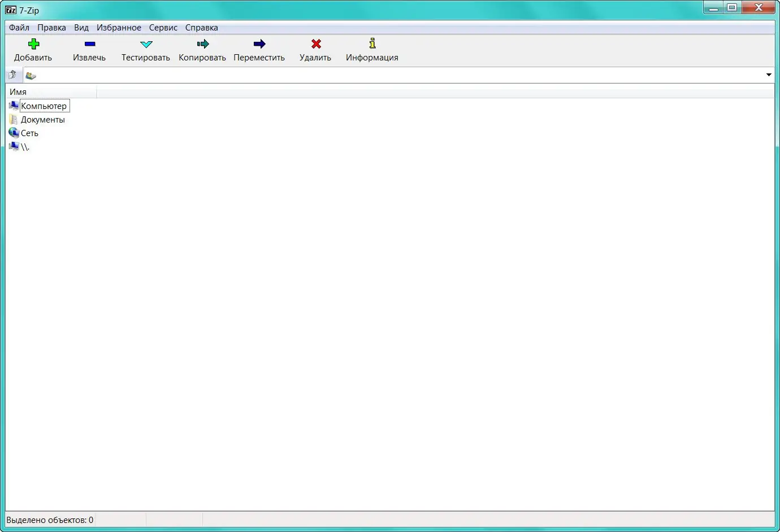
Task: Click the 7-Zip title bar logo
Action: click(11, 10)
